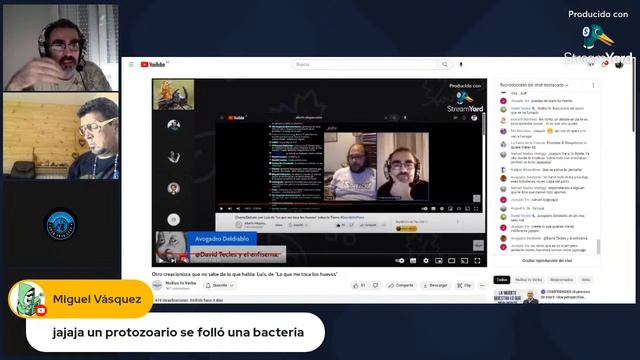Select the Relacionados filter chip
Screen dimensions: 640x360
[x=561, y=280]
